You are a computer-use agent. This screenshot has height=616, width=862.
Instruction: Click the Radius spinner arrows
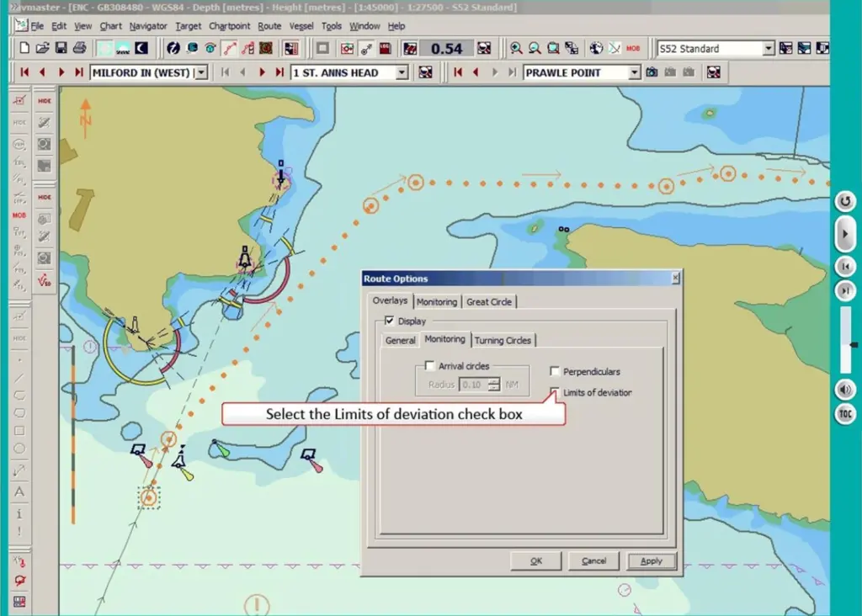coord(493,384)
